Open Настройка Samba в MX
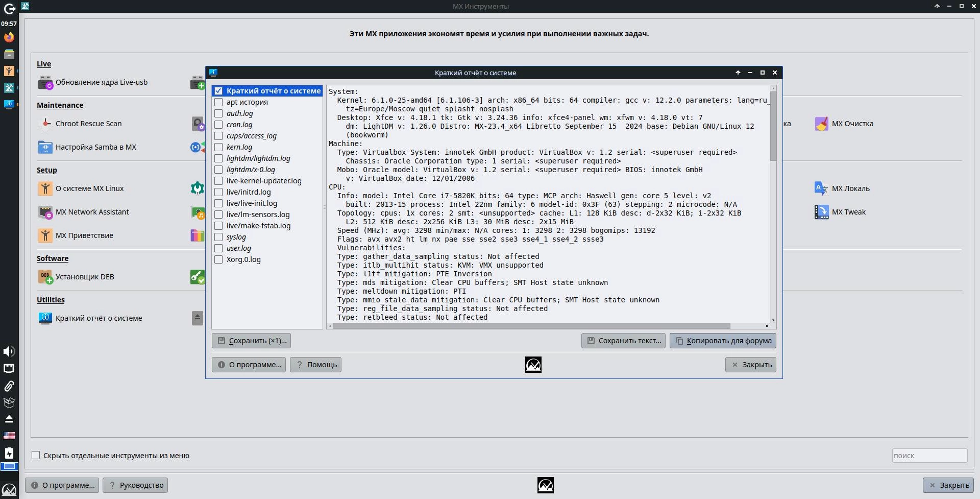The image size is (980, 499). click(87, 147)
